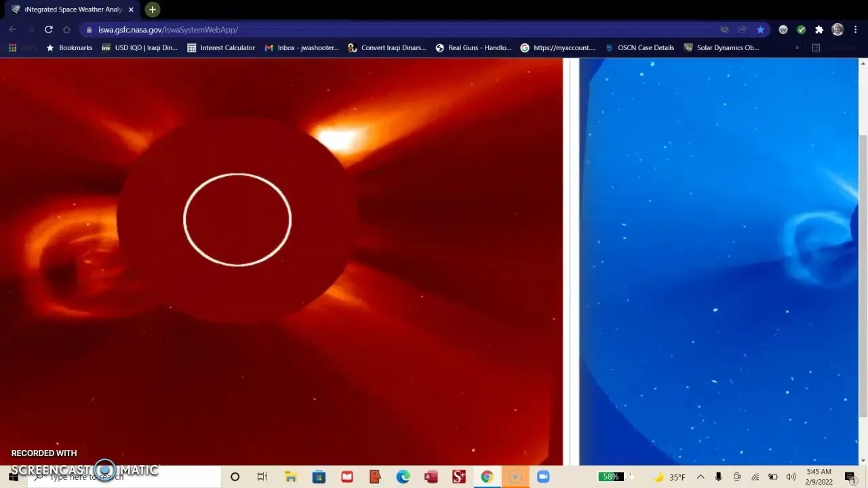Open the red book app on taskbar
This screenshot has height=488, width=868.
click(x=347, y=477)
